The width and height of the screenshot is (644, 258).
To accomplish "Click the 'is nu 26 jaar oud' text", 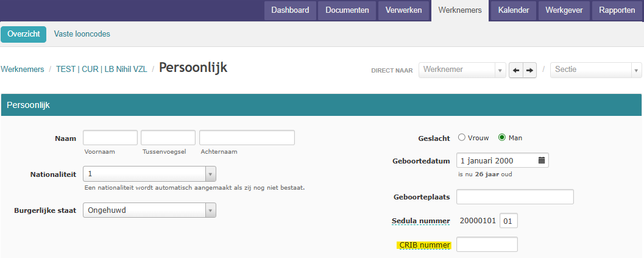I will pos(485,174).
